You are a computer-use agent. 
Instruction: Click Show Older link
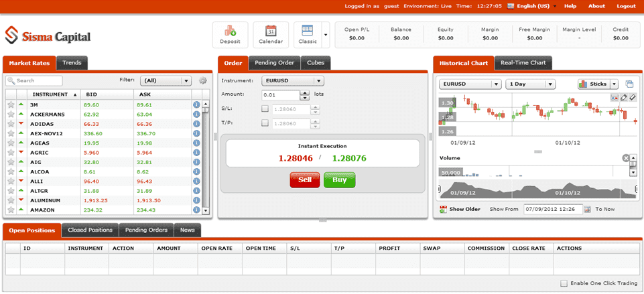(464, 209)
